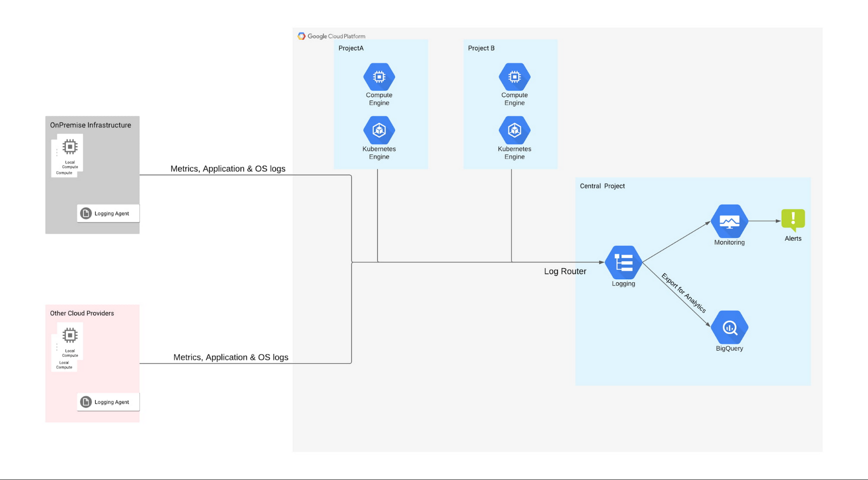Click the Other Cloud Providers Local Compute chip icon
Image resolution: width=868 pixels, height=480 pixels.
(x=70, y=335)
